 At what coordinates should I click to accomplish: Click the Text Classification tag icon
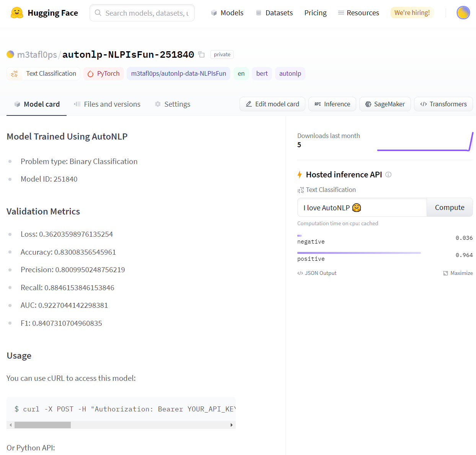tap(15, 74)
